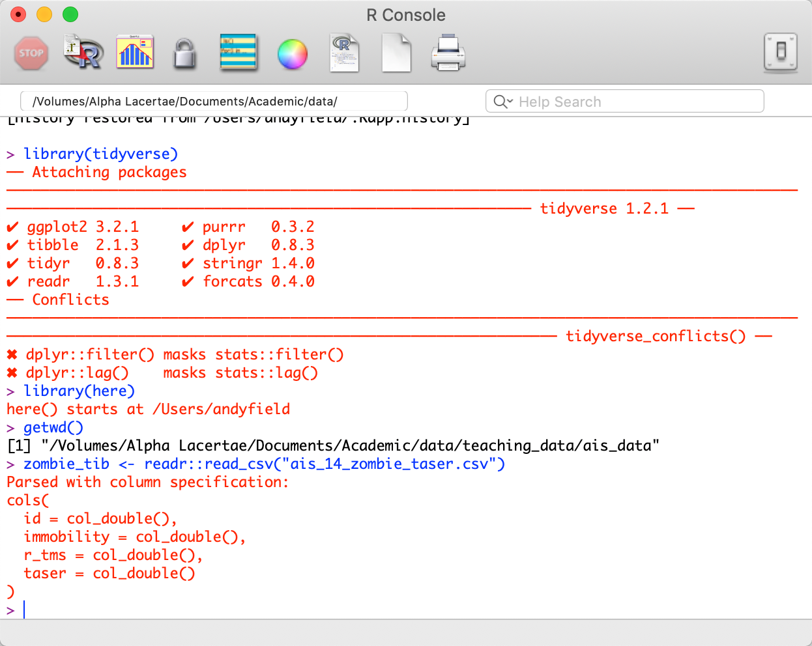Screen dimensions: 812x646
Task: Open the color wheel preferences
Action: click(x=293, y=54)
